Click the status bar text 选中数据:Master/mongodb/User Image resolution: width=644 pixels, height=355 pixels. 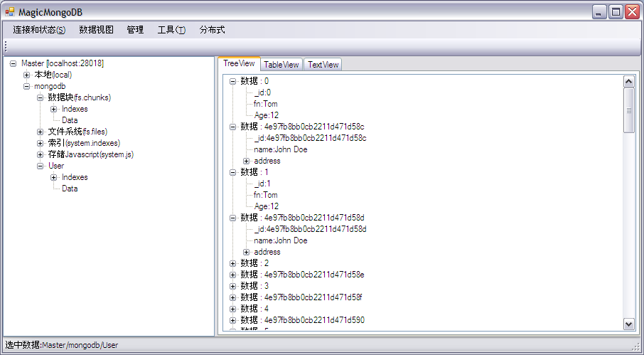pos(62,345)
